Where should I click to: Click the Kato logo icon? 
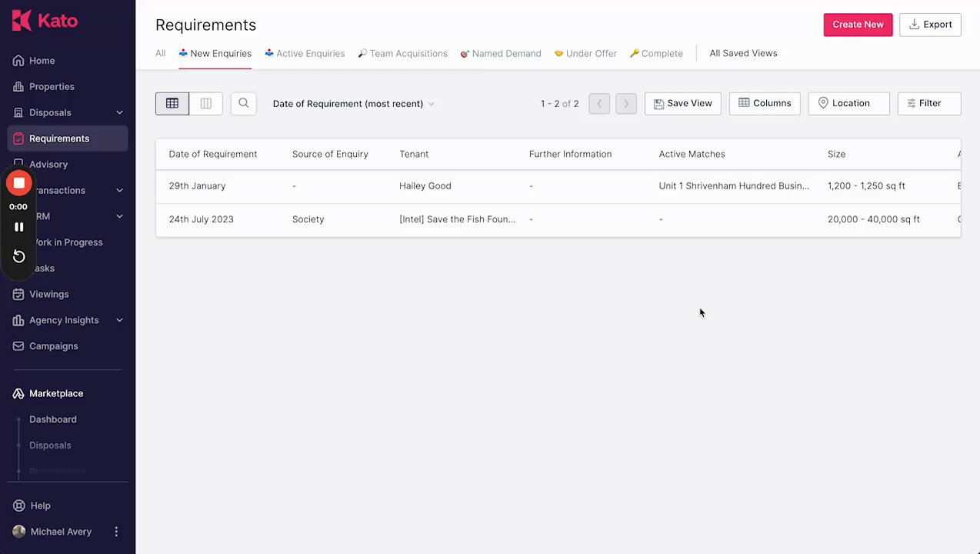coord(22,21)
